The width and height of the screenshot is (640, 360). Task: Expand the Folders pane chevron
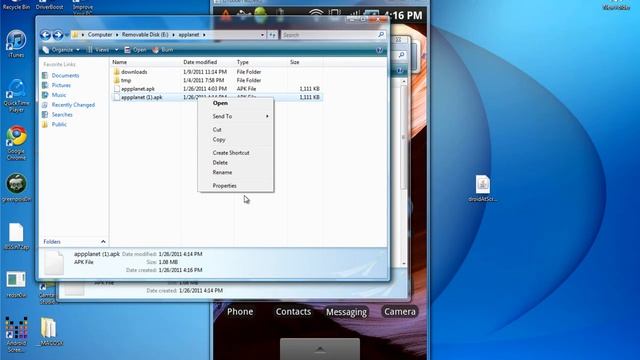pyautogui.click(x=103, y=242)
